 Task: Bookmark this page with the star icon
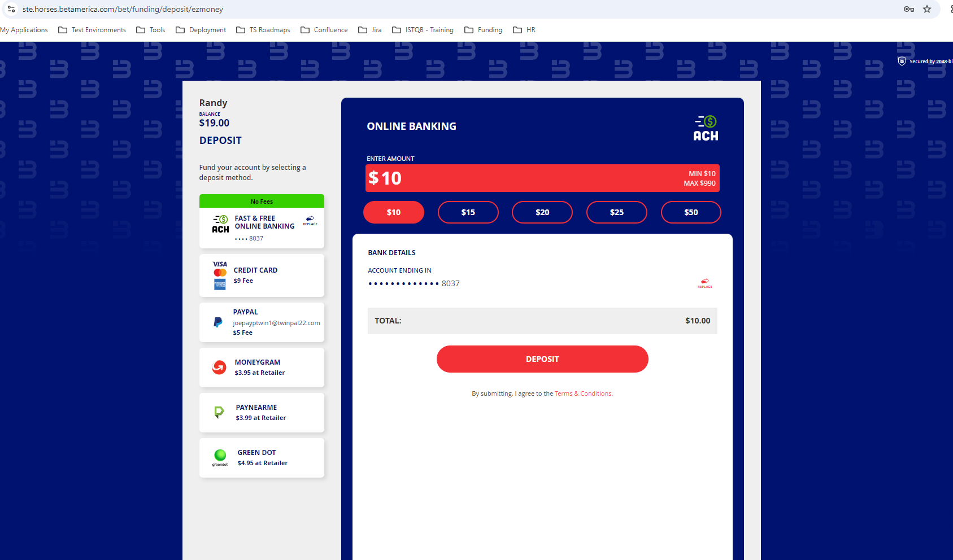[927, 9]
